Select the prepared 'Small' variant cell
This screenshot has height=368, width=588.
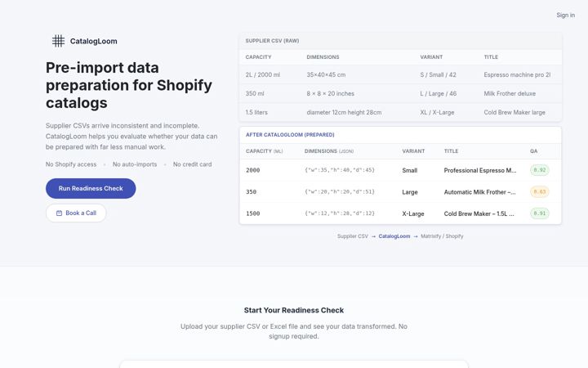409,170
